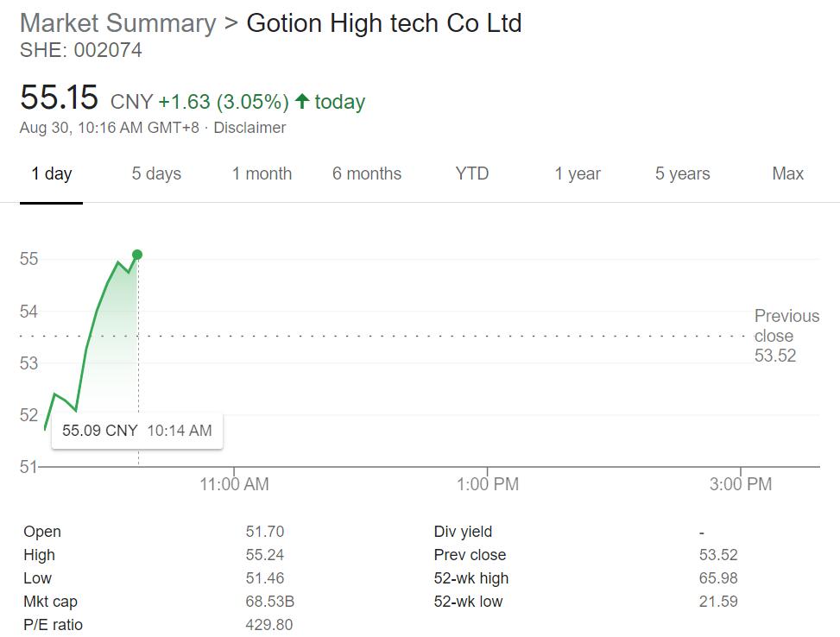Screen dimensions: 840x637
Task: Open the Disclaimer link
Action: pyautogui.click(x=250, y=127)
